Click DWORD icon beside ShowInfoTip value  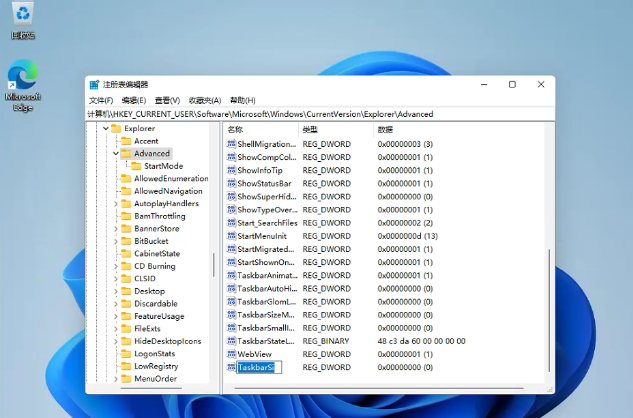coord(231,171)
